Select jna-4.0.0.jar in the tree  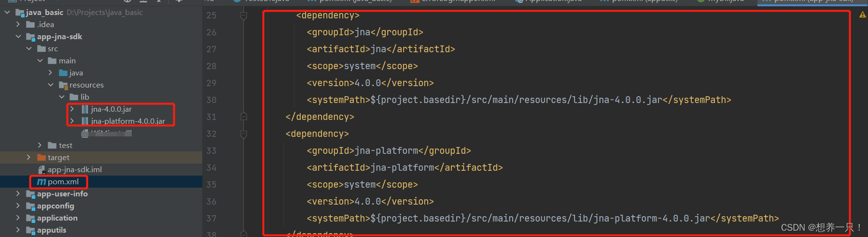point(111,109)
